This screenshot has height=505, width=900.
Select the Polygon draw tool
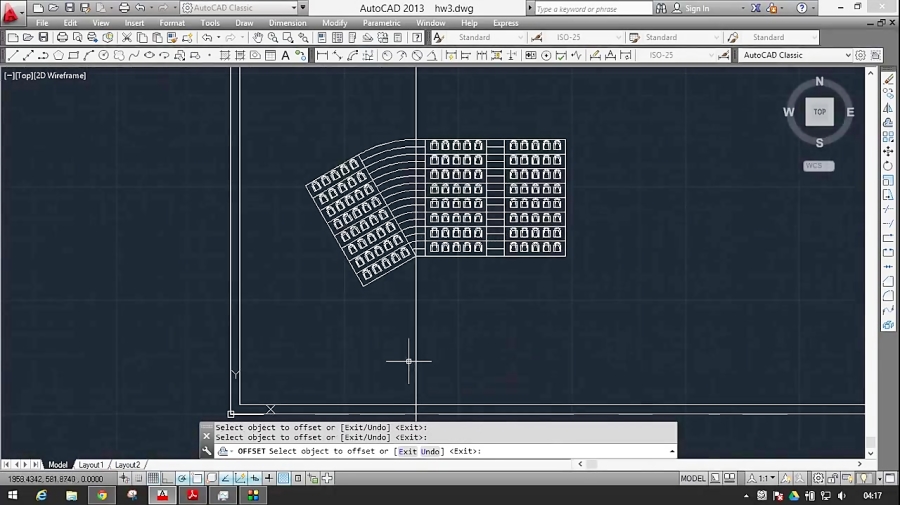(58, 56)
